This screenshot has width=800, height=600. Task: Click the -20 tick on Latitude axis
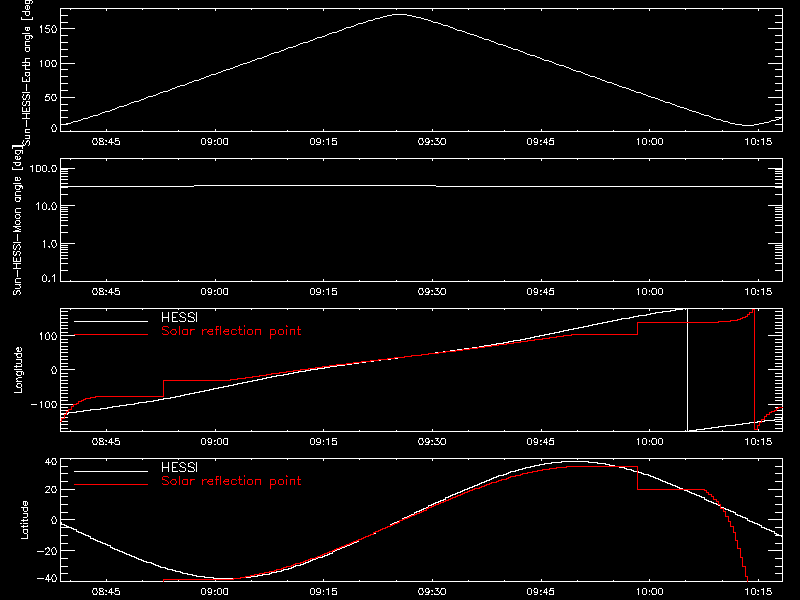tap(47, 551)
